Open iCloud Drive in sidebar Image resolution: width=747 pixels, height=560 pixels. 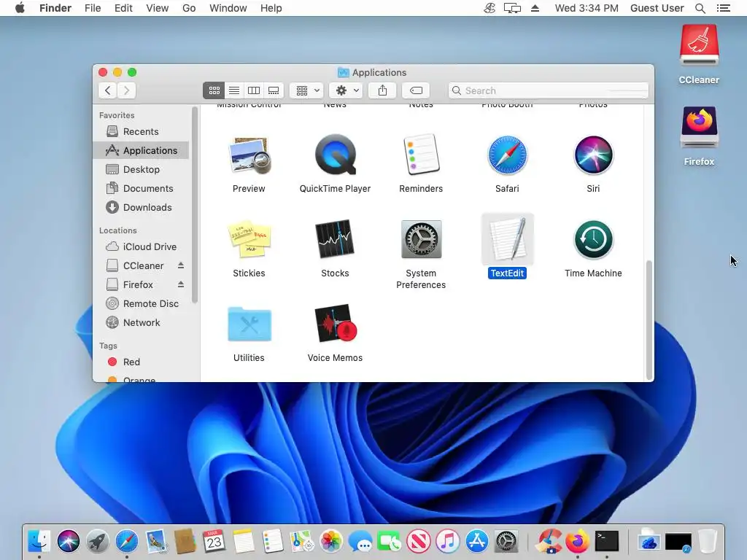(142, 246)
